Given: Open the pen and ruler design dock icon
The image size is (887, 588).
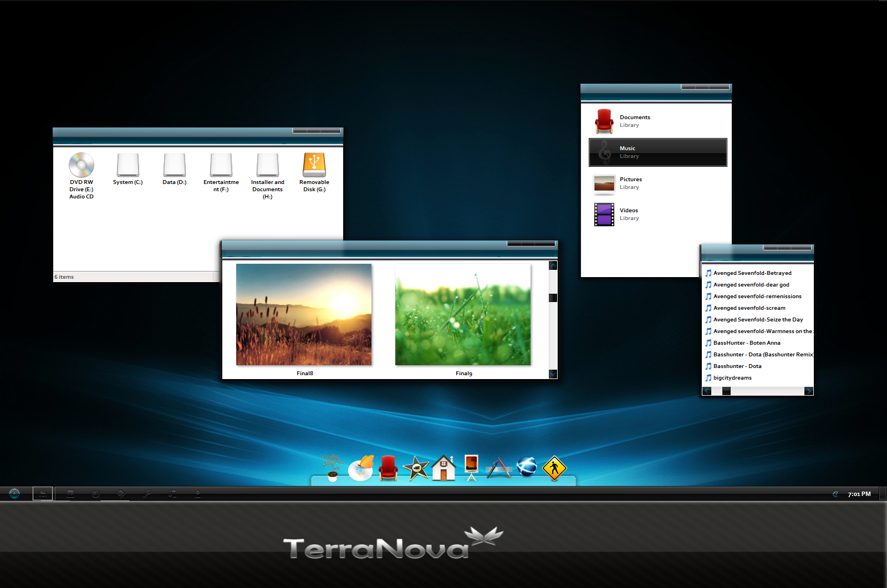Looking at the screenshot, I should (498, 467).
